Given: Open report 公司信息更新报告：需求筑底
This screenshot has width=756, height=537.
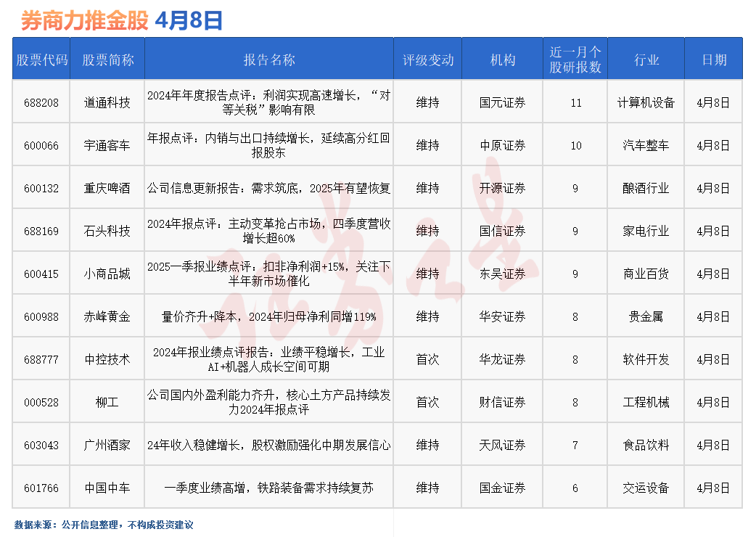Looking at the screenshot, I should pos(268,189).
